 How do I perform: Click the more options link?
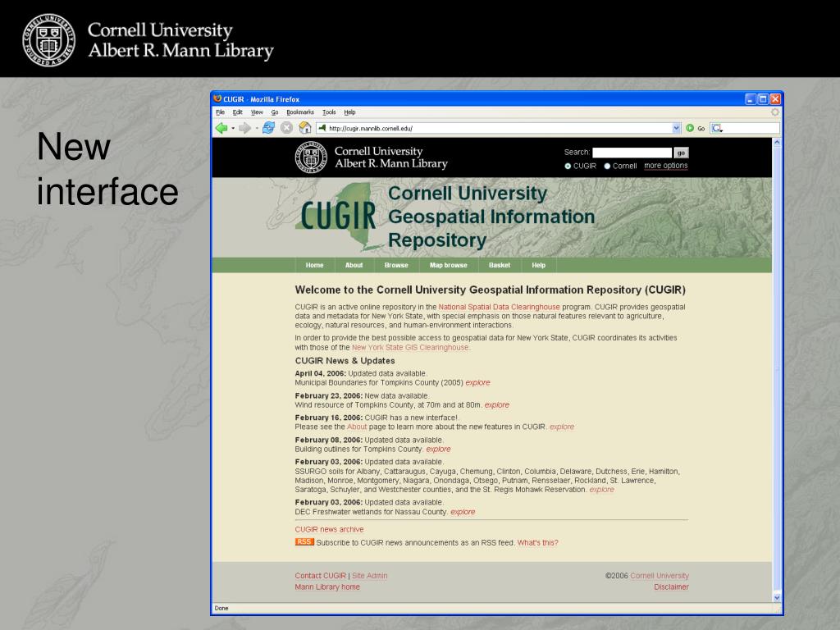[666, 166]
